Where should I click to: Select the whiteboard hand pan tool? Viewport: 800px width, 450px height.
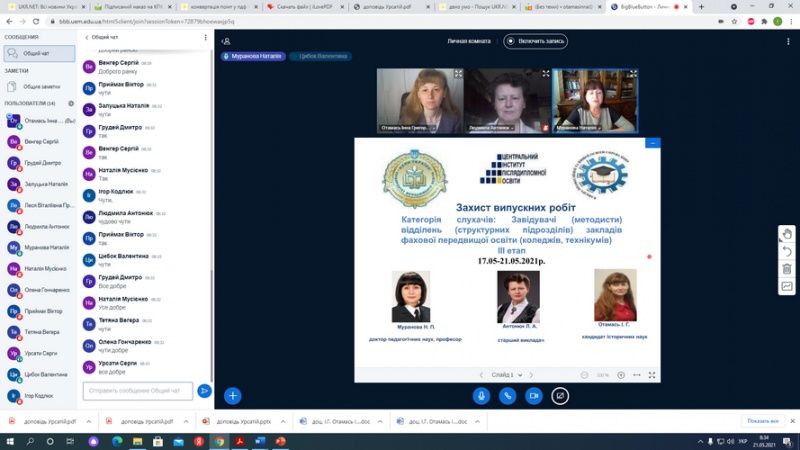coord(787,234)
